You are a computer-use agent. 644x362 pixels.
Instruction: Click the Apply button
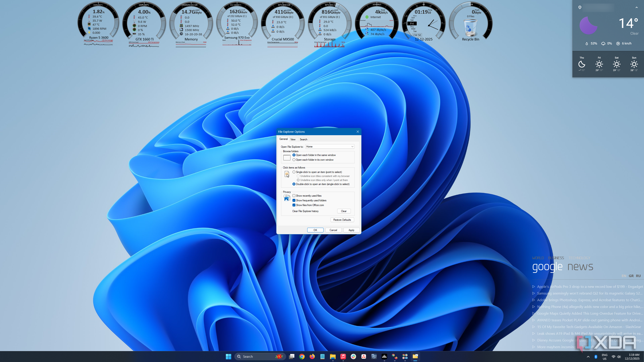[x=351, y=230]
